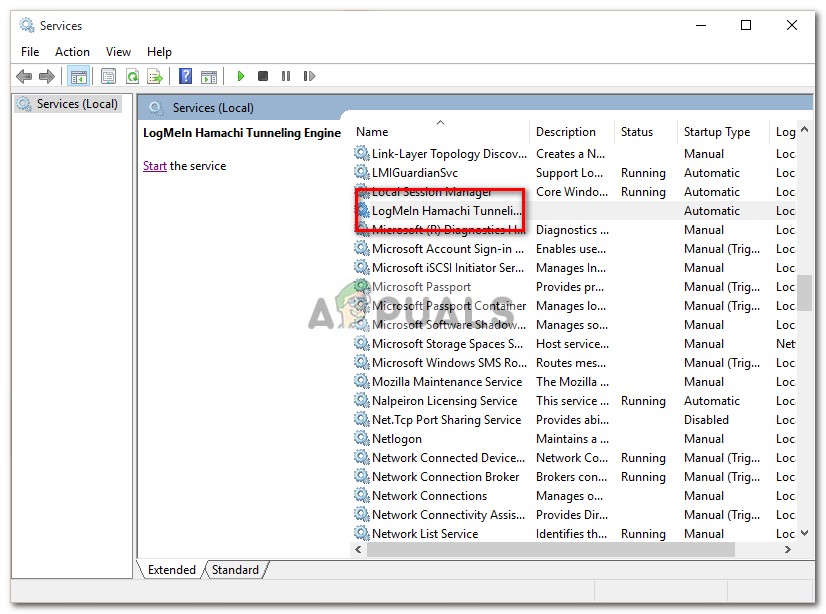Click gear icon of Network List Service
The image size is (826, 614).
tap(362, 533)
